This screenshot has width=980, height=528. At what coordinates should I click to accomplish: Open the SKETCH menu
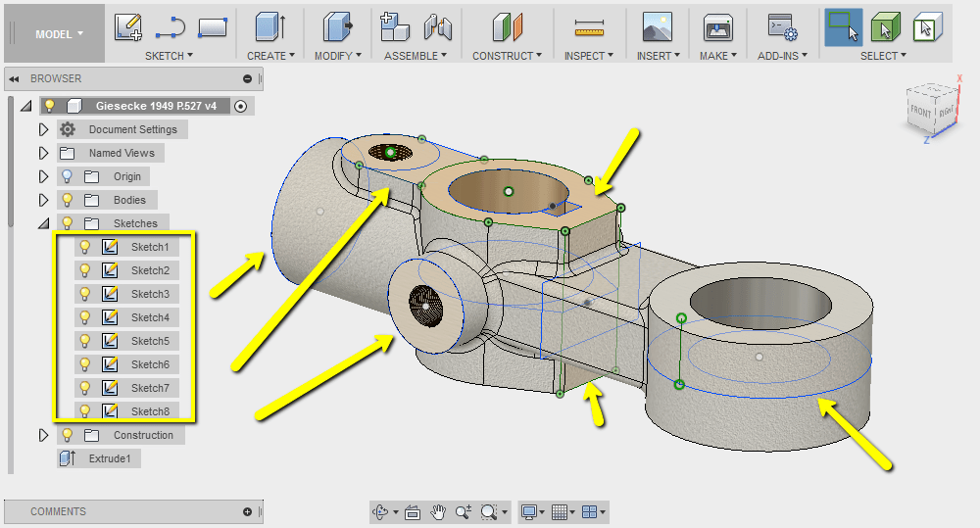click(169, 56)
